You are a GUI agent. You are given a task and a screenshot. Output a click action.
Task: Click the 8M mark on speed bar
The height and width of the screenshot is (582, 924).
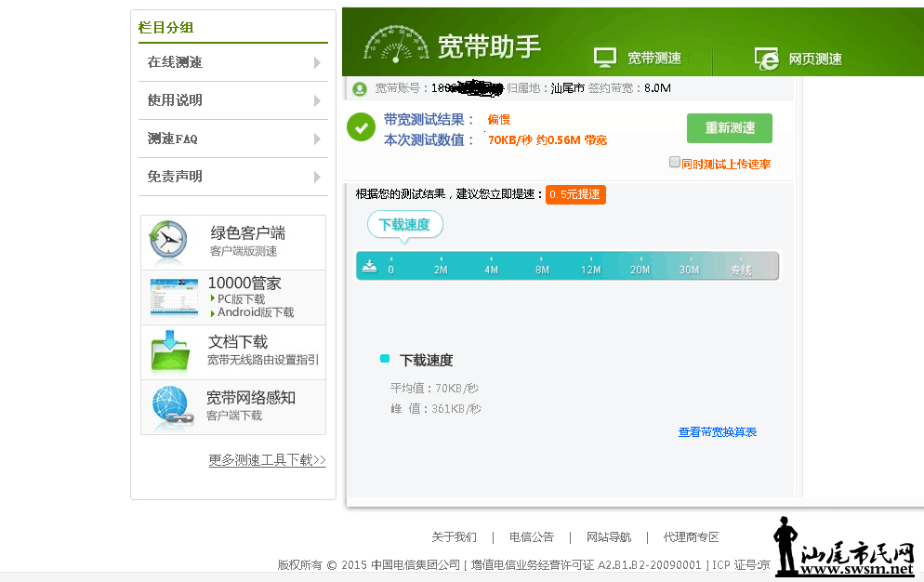tap(542, 270)
